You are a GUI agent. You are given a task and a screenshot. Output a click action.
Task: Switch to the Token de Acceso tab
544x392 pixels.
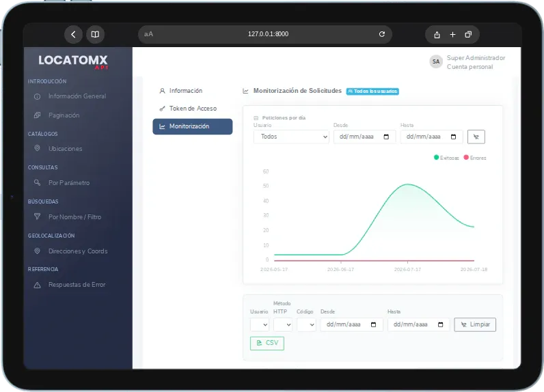(x=193, y=109)
